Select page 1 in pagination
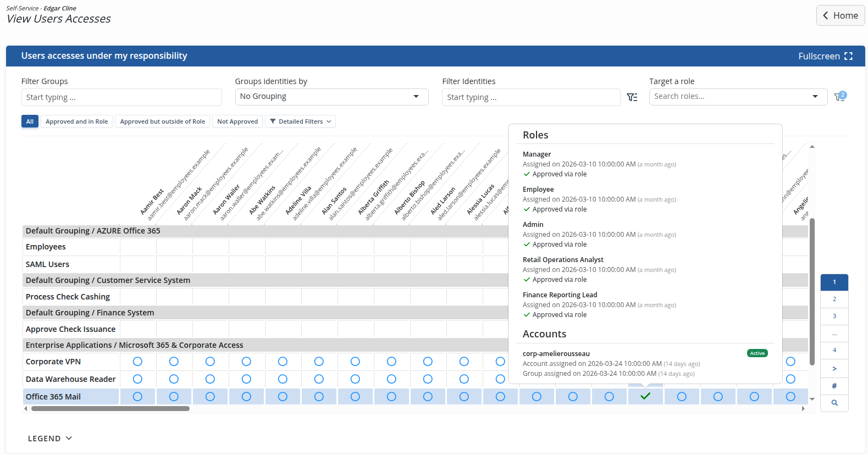This screenshot has width=868, height=455. coord(834,282)
